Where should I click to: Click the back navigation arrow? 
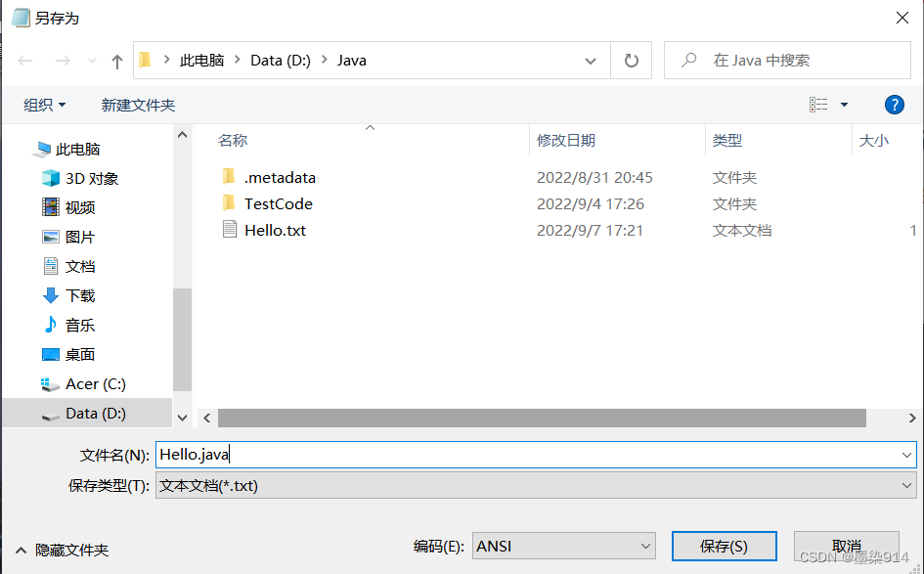click(24, 60)
